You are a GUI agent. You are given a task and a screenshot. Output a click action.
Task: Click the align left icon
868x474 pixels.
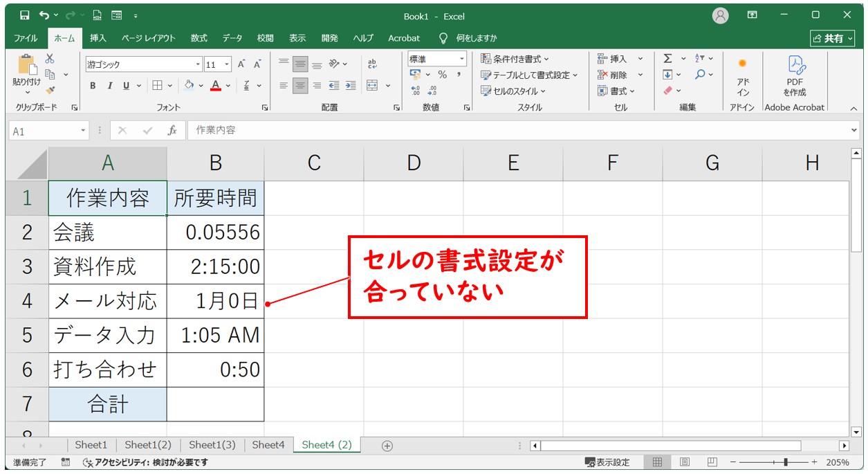[284, 86]
